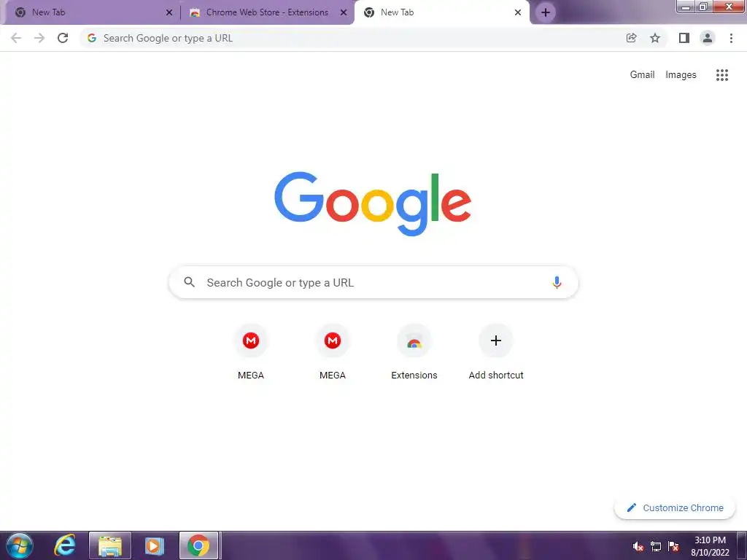Bookmark this tab with the star icon
Viewport: 747px width, 560px height.
[x=655, y=38]
